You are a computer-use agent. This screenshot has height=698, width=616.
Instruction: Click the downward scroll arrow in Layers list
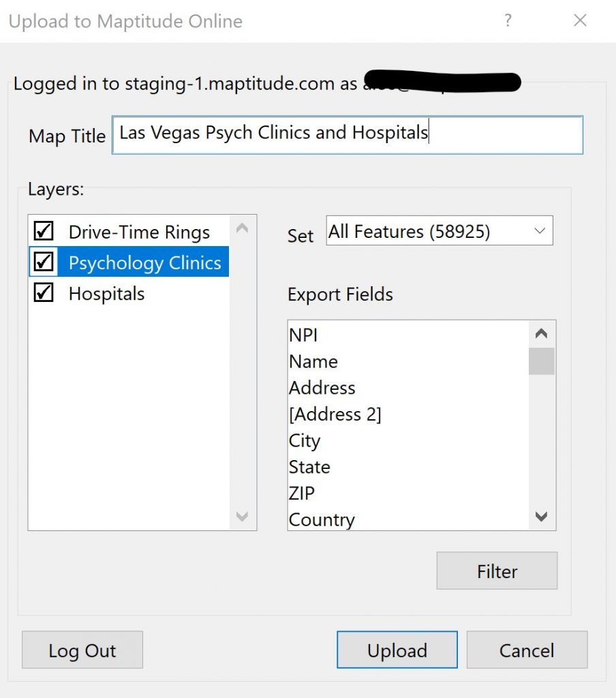pos(242,517)
